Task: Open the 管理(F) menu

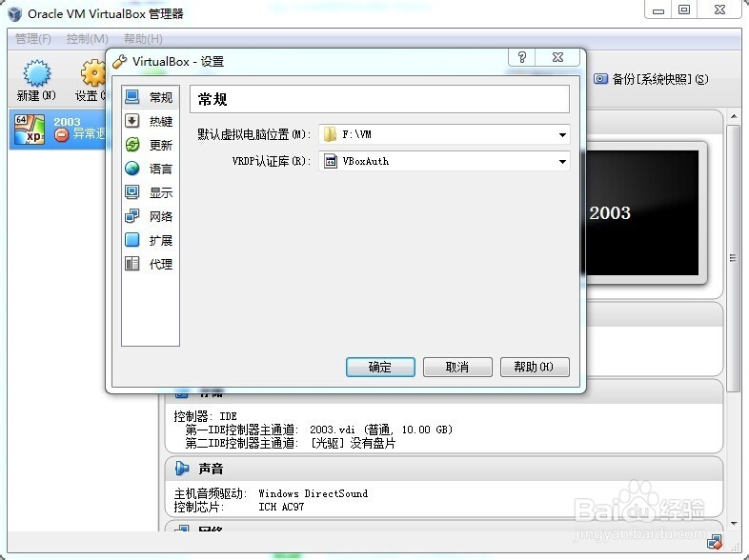Action: 33,39
